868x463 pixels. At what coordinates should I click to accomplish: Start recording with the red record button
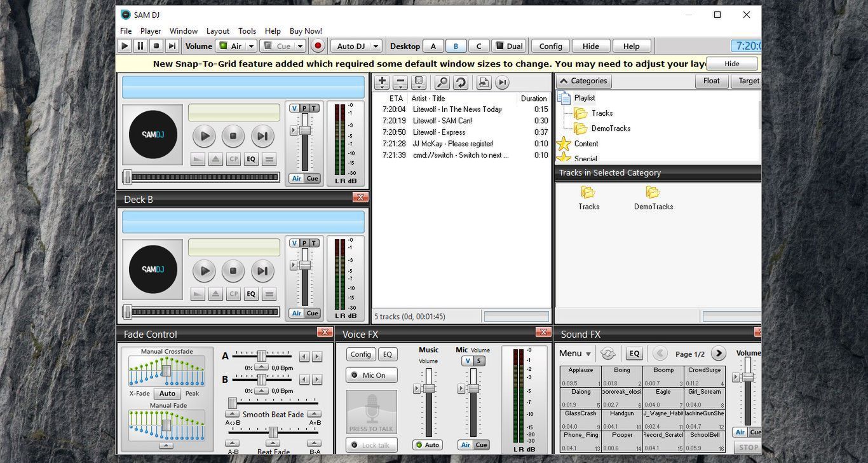[318, 46]
